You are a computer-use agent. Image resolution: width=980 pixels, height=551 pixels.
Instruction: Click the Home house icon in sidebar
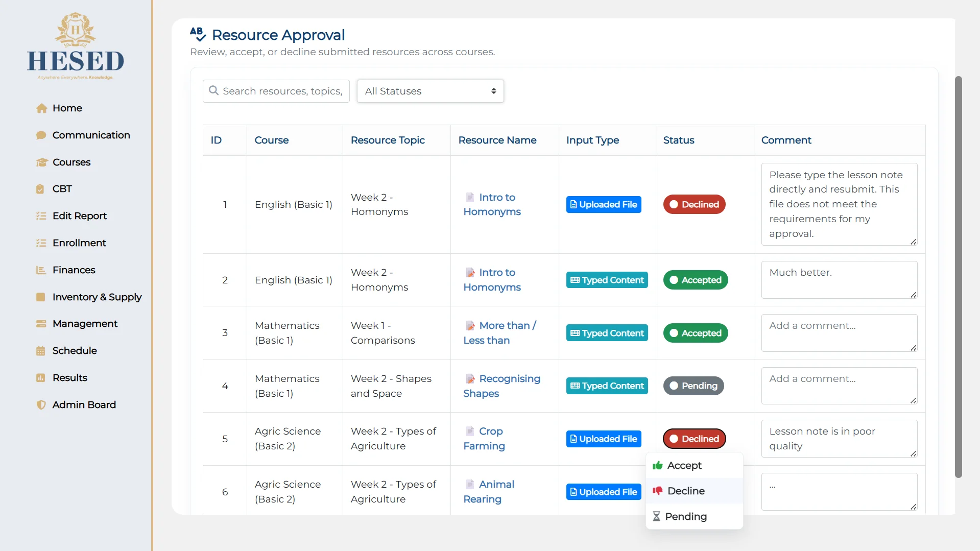41,108
